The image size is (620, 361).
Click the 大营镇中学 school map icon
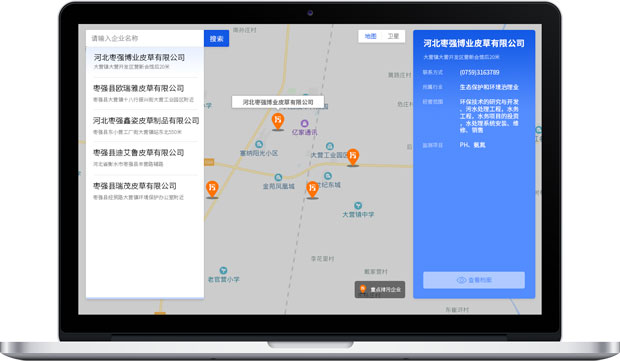pyautogui.click(x=358, y=206)
